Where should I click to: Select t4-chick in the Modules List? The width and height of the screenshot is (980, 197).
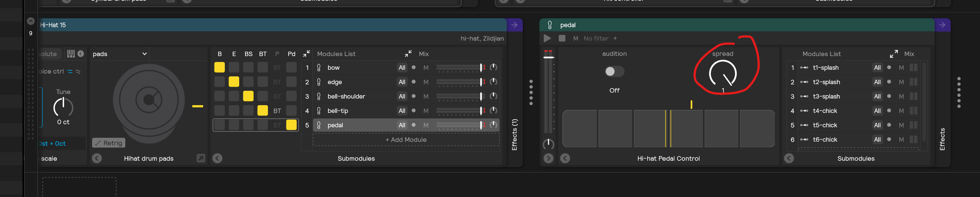pyautogui.click(x=825, y=111)
